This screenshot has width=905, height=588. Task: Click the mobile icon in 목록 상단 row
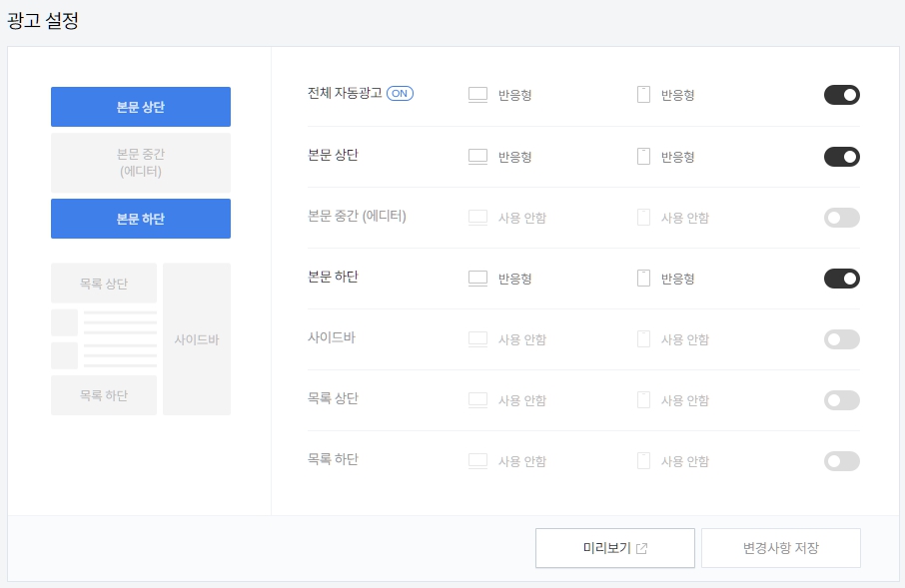tap(643, 400)
